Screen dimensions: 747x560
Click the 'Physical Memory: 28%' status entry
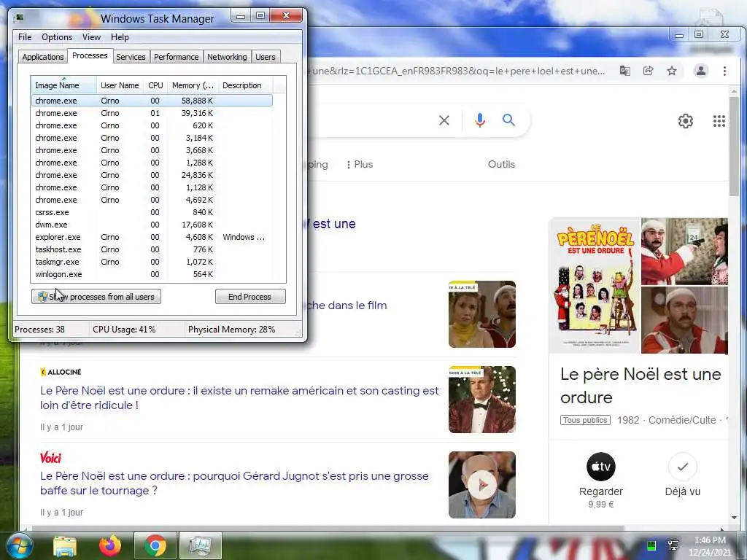[231, 330]
